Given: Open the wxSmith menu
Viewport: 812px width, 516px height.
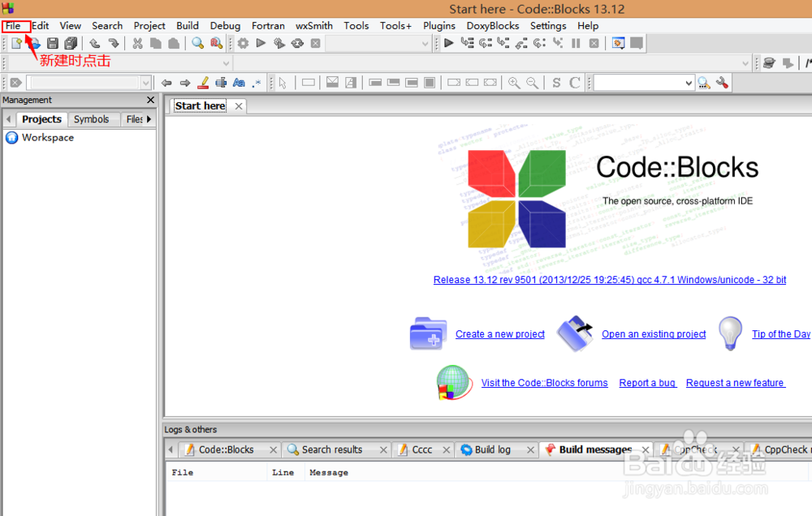Looking at the screenshot, I should point(313,26).
